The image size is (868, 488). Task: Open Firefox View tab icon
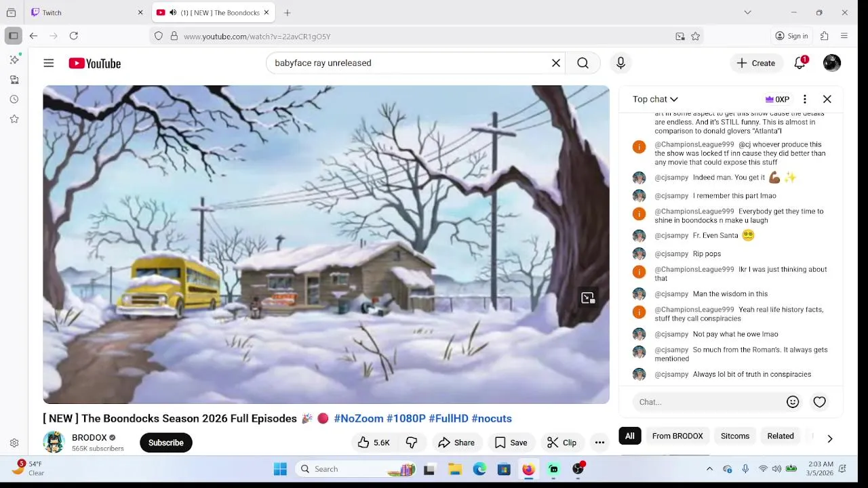click(x=12, y=12)
